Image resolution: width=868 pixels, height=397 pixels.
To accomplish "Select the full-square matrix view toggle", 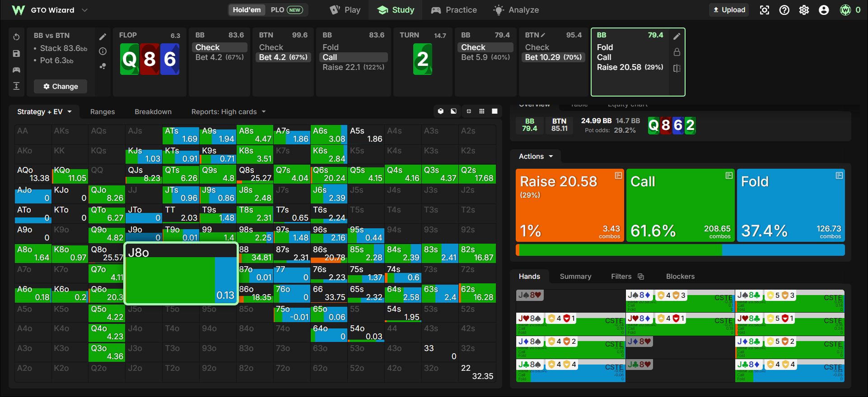I will (495, 111).
